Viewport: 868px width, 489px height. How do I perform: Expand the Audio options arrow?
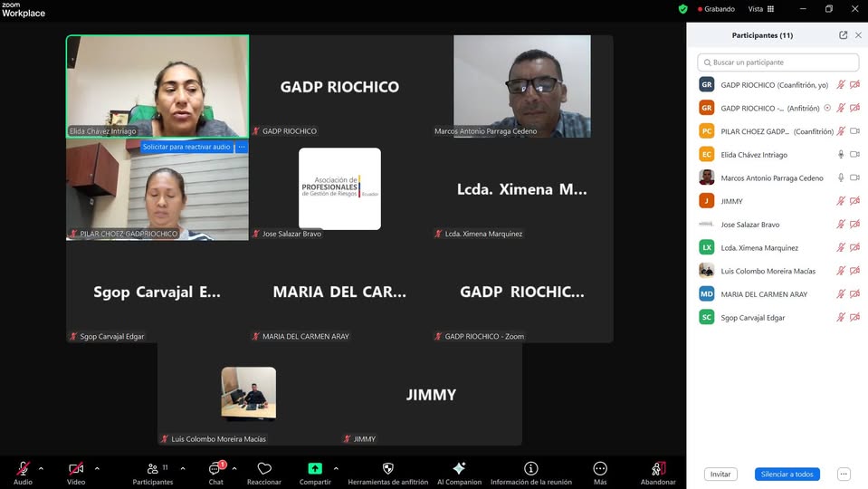(x=42, y=468)
